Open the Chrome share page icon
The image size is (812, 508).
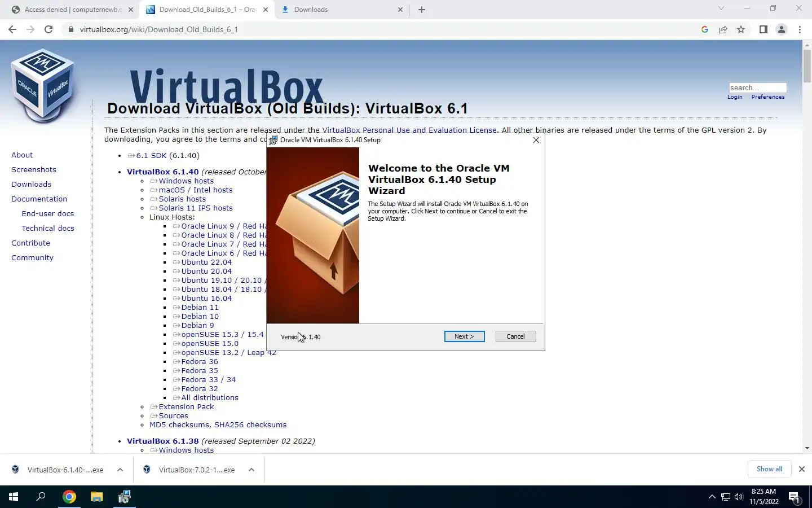pos(723,29)
